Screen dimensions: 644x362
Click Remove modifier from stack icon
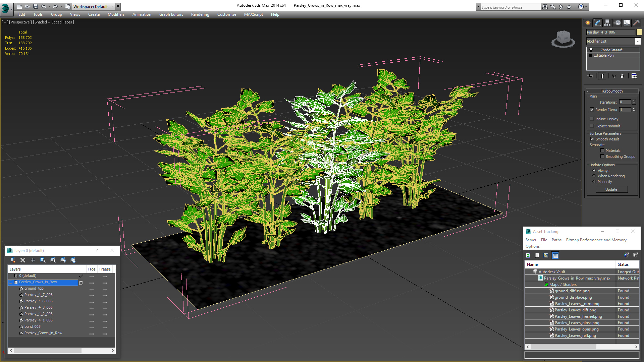[622, 76]
